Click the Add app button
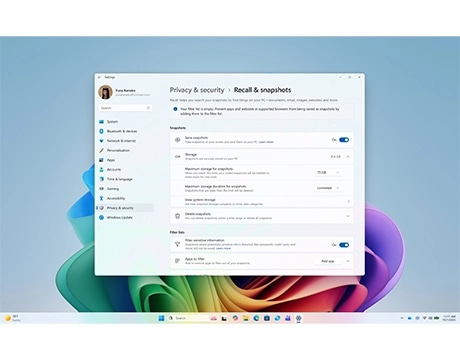The image size is (460, 360). click(x=328, y=261)
